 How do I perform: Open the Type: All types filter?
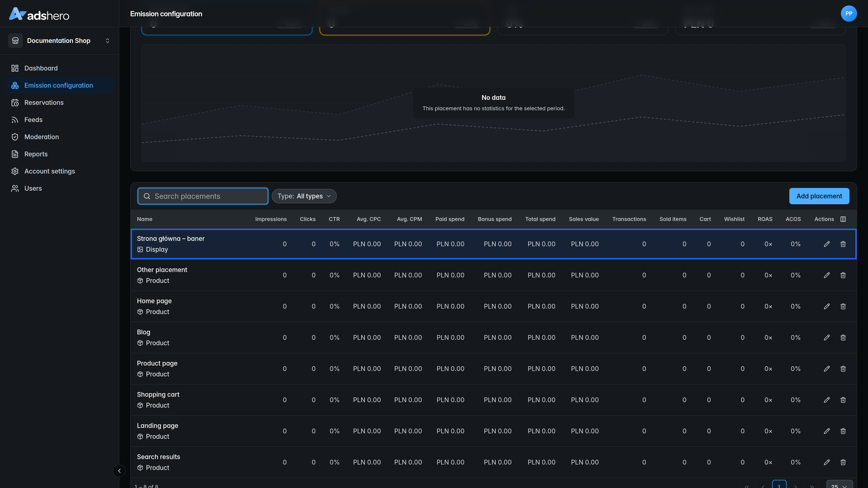click(x=304, y=196)
